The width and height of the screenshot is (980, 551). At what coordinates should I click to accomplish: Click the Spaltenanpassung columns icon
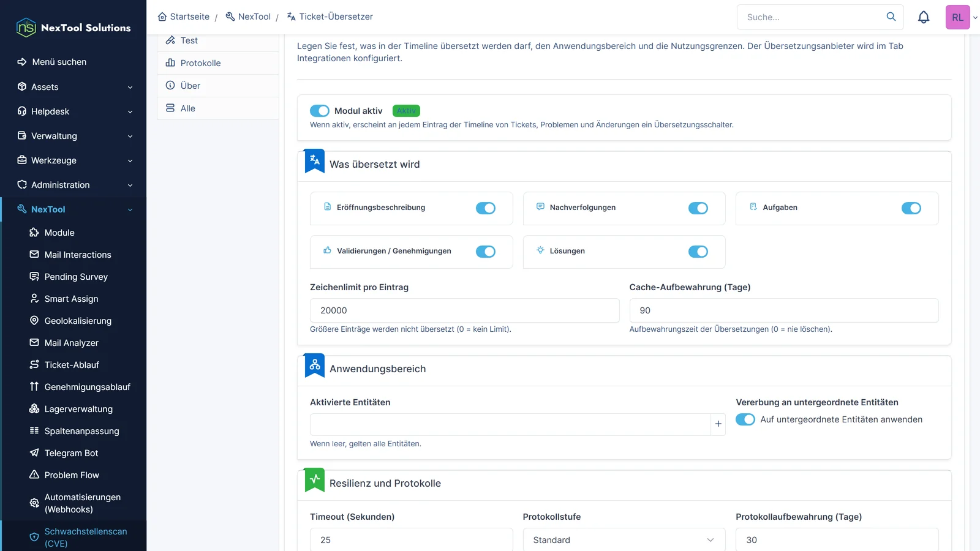(34, 430)
